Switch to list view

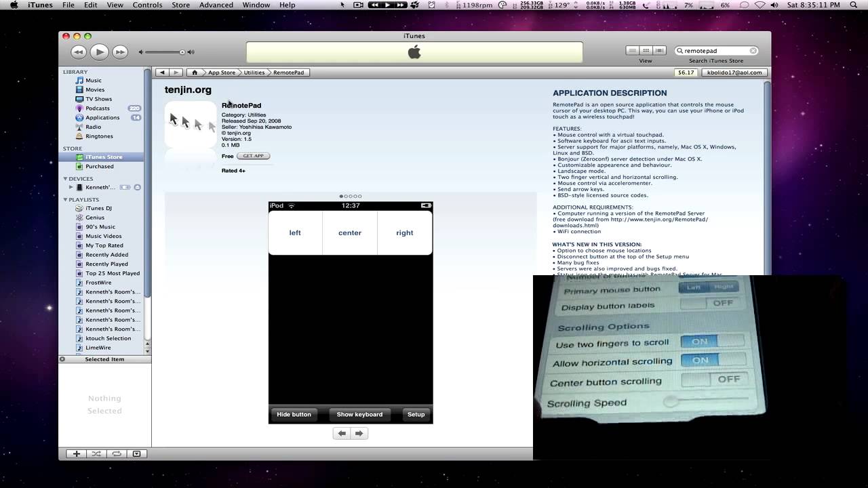pyautogui.click(x=632, y=51)
